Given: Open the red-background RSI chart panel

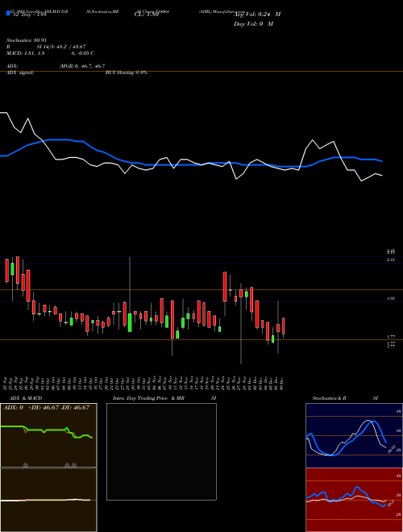Looking at the screenshot, I should (x=354, y=500).
